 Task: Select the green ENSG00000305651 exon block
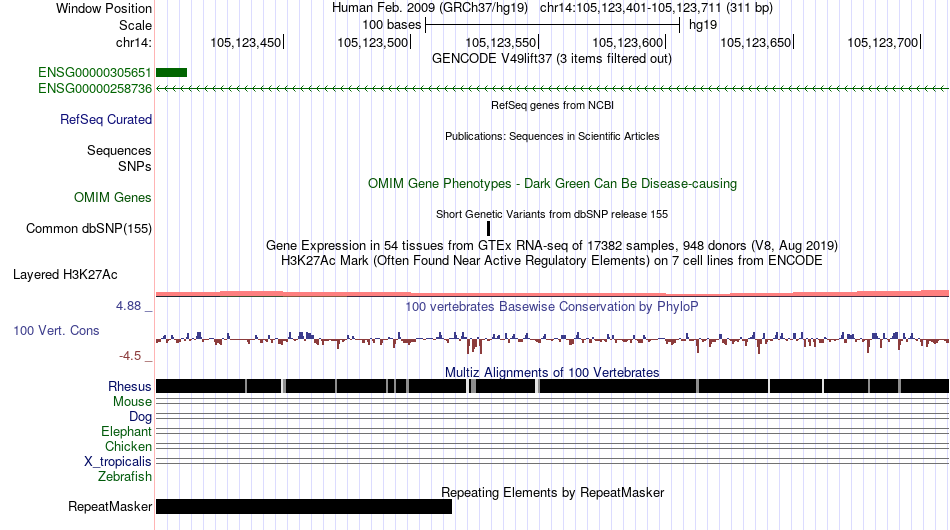click(x=171, y=73)
